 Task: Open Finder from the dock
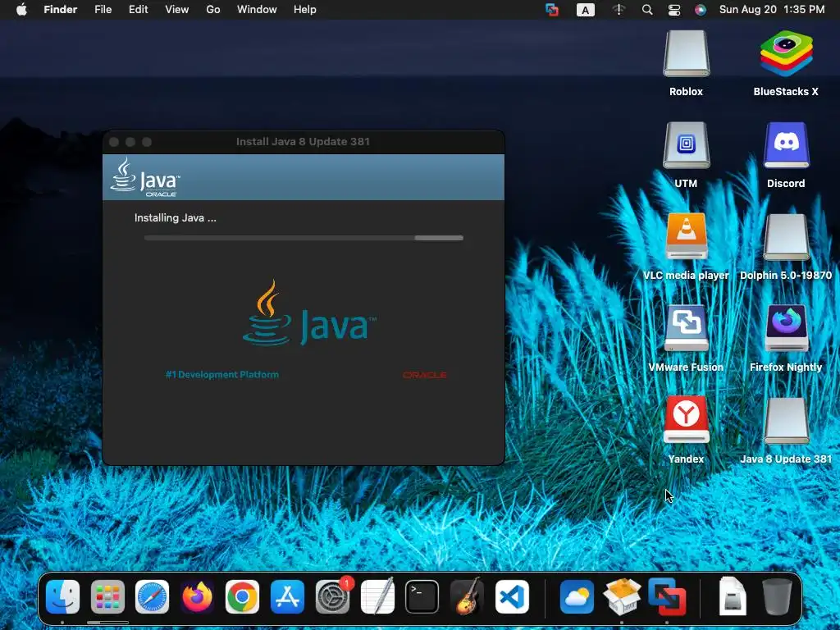point(62,596)
